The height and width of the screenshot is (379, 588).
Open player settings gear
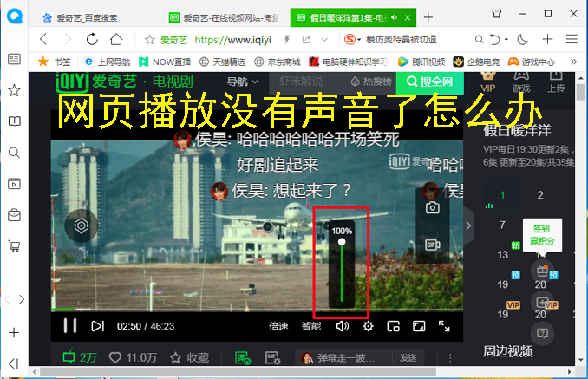pyautogui.click(x=368, y=326)
